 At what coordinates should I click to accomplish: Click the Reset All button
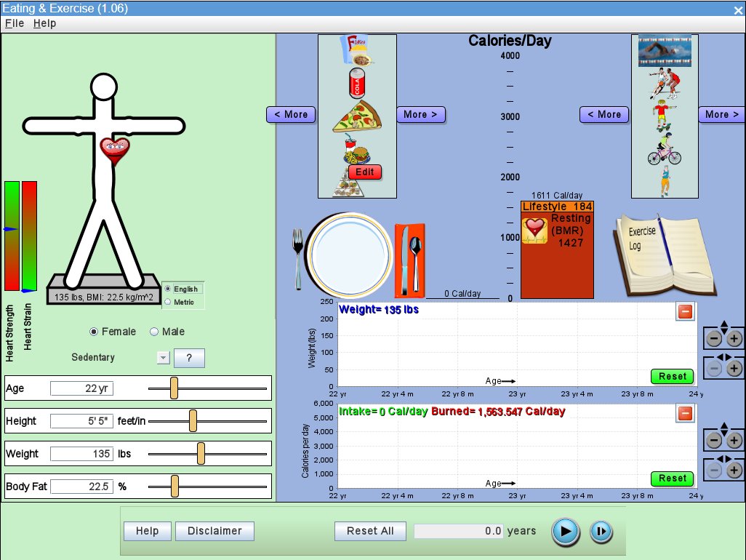click(x=370, y=531)
